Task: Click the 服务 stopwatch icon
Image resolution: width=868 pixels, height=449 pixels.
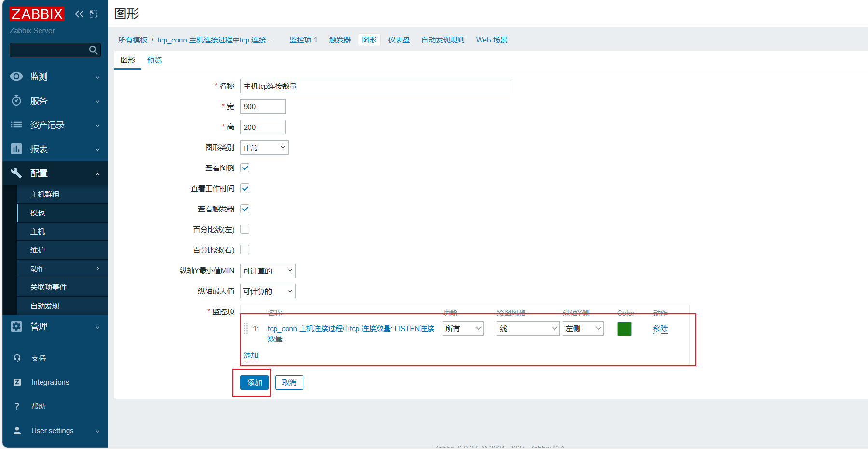Action: point(16,100)
